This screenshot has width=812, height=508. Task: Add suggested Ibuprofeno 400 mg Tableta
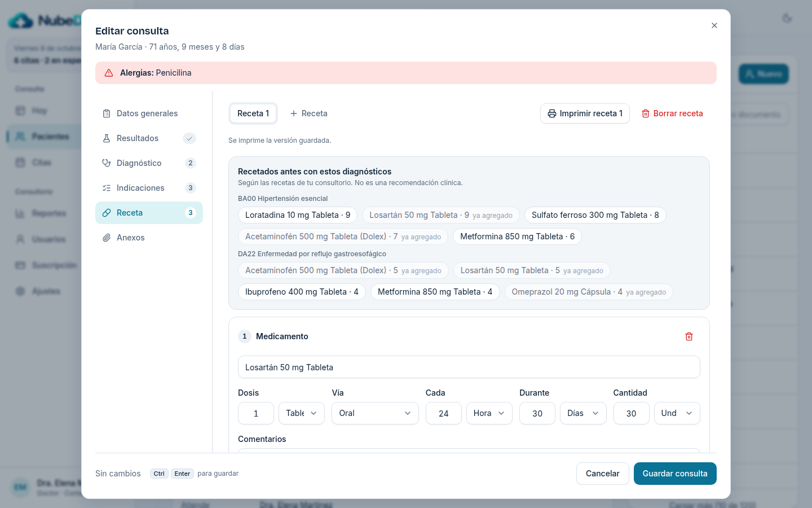(x=302, y=292)
